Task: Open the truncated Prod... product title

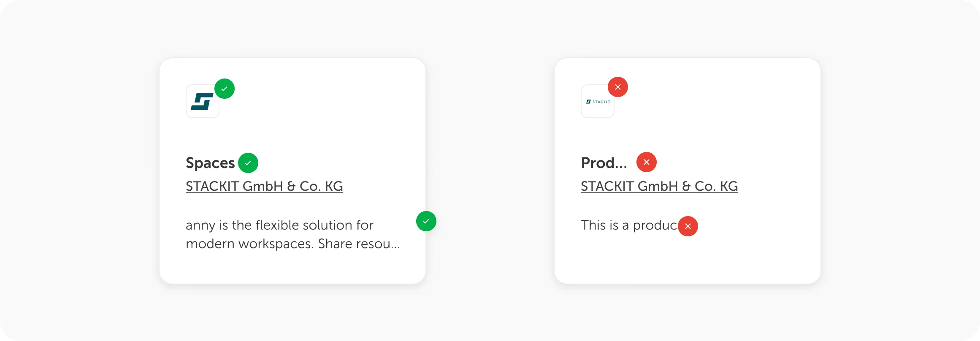Action: (604, 163)
